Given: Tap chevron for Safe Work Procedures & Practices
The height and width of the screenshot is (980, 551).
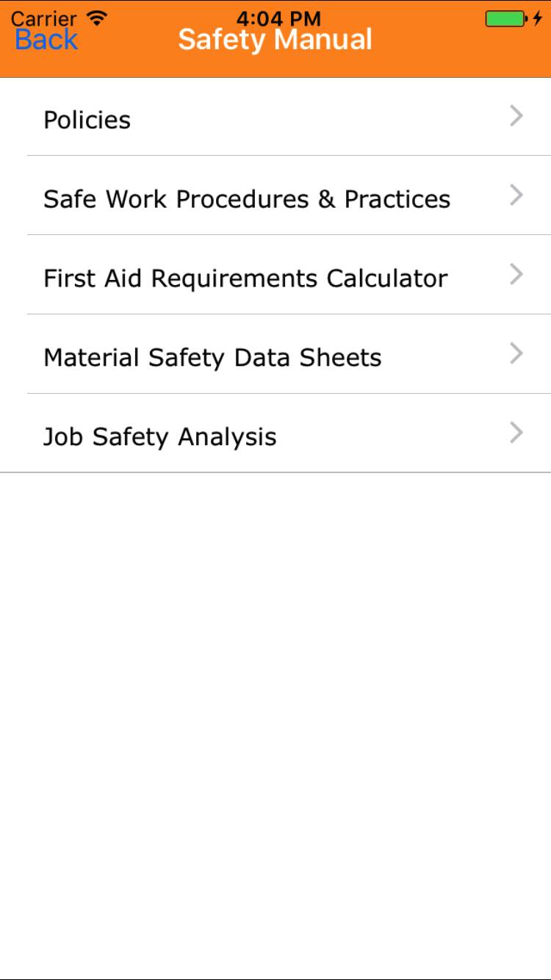Looking at the screenshot, I should click(516, 195).
